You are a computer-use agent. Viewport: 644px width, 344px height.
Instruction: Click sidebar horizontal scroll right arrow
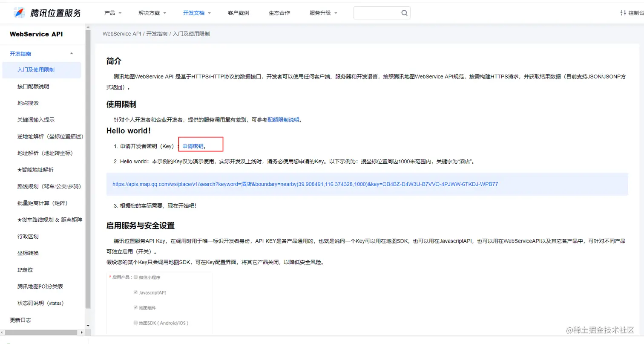[x=82, y=332]
